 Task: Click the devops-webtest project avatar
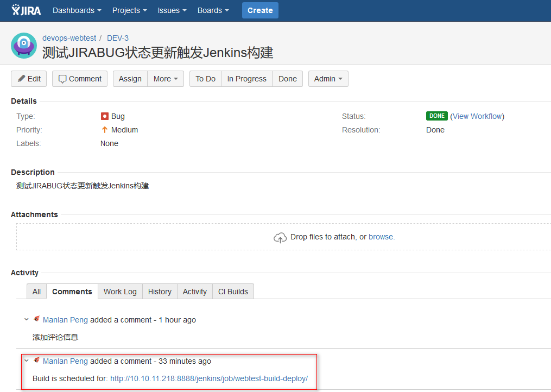click(23, 46)
